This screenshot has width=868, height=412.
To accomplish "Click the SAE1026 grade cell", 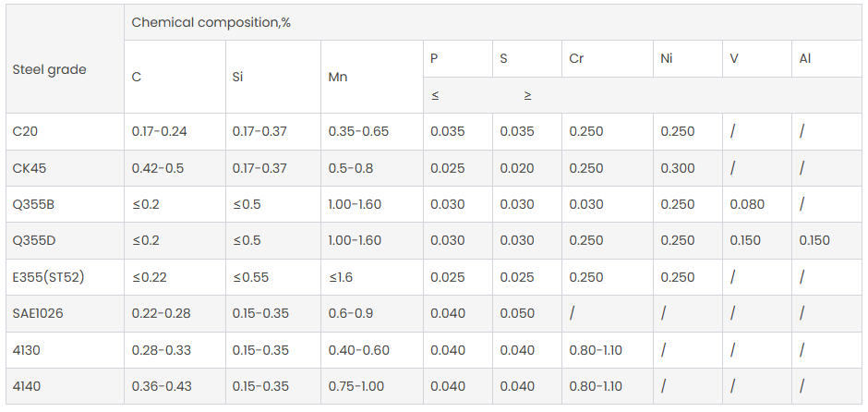I will tap(38, 313).
